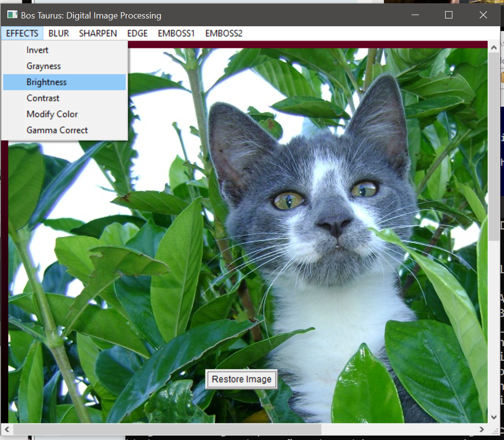Viewport: 504px width, 440px height.
Task: Click the horizontal scrollbar thumb
Action: point(166,429)
